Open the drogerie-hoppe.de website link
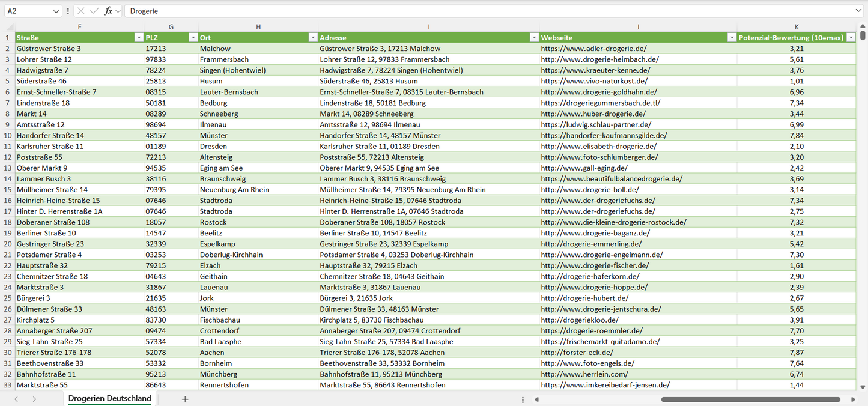Screen dimensions: 868x406 [x=594, y=288]
